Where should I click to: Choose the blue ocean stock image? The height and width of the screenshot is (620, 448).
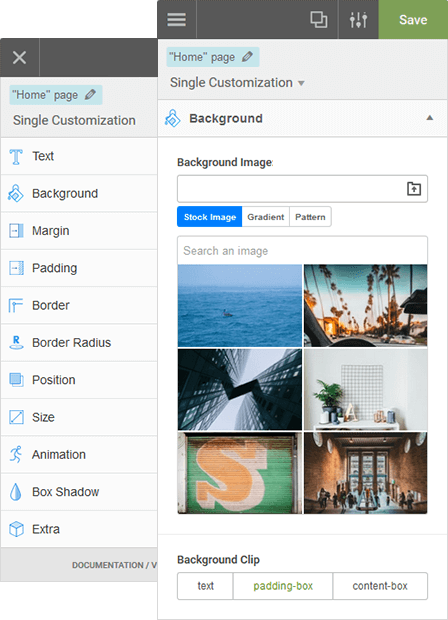(240, 306)
